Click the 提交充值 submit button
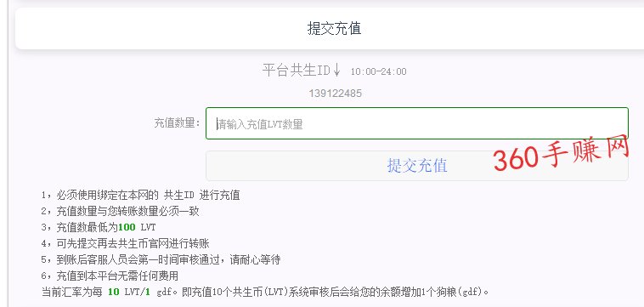 tap(417, 166)
